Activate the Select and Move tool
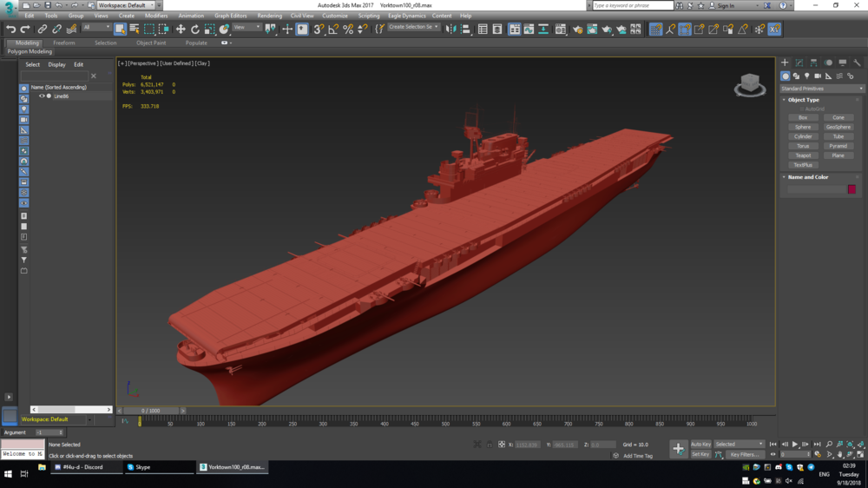 181,30
